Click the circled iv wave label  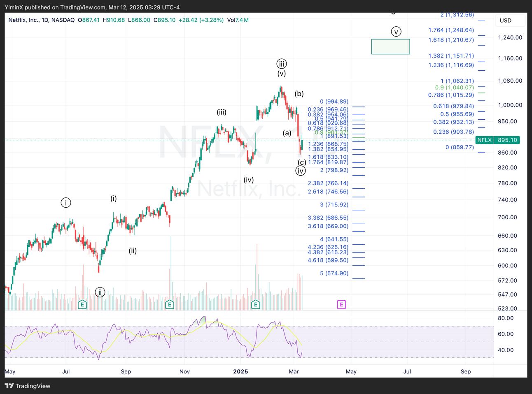click(x=301, y=171)
